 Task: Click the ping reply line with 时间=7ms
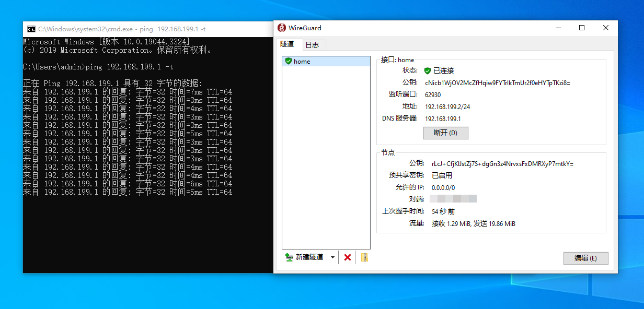coord(128,92)
